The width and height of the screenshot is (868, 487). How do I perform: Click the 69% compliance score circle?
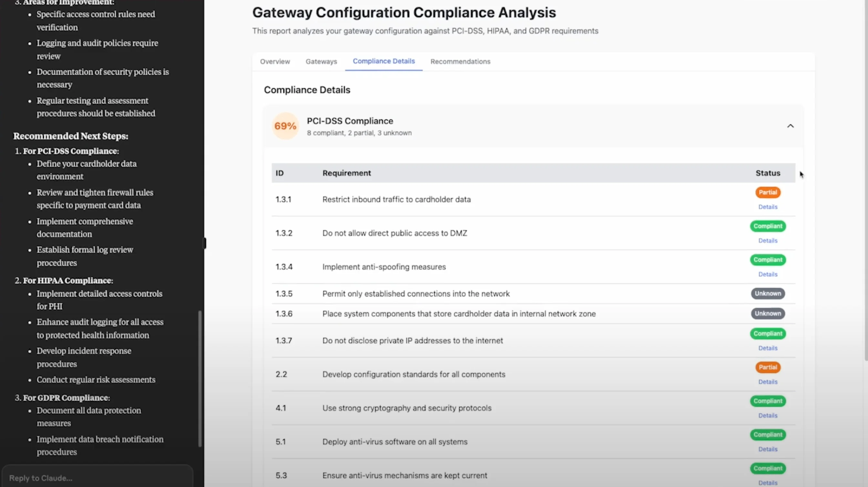(285, 126)
